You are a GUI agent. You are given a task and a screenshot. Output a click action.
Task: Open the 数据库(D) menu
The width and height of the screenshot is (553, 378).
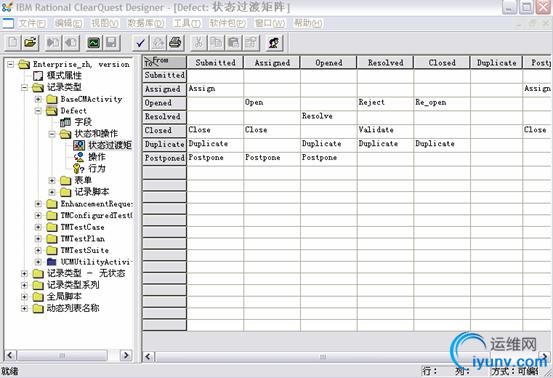click(145, 23)
